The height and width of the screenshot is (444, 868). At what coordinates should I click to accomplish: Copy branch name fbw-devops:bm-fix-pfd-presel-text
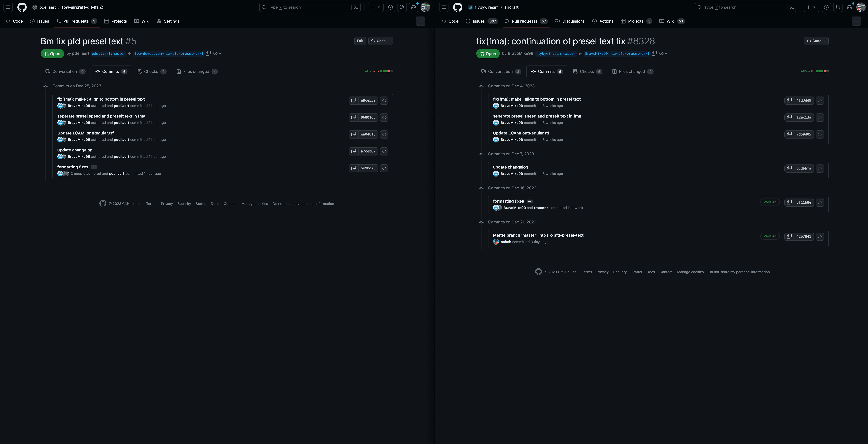[208, 53]
